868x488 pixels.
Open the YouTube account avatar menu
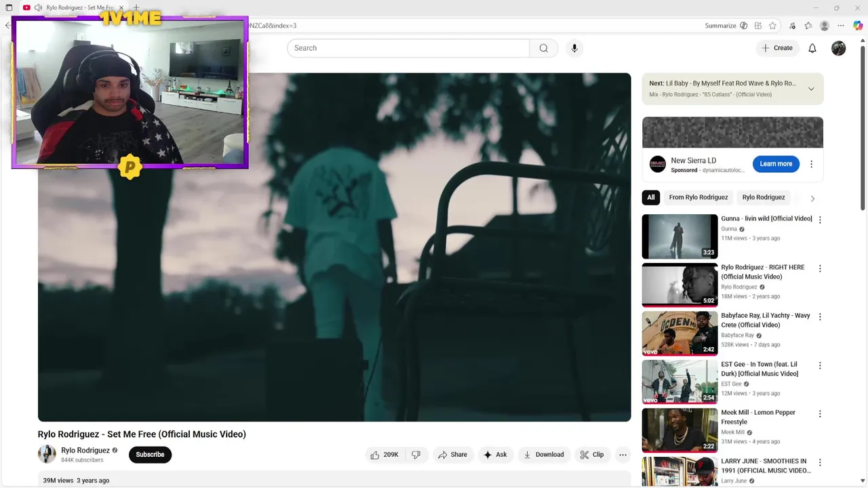[839, 48]
